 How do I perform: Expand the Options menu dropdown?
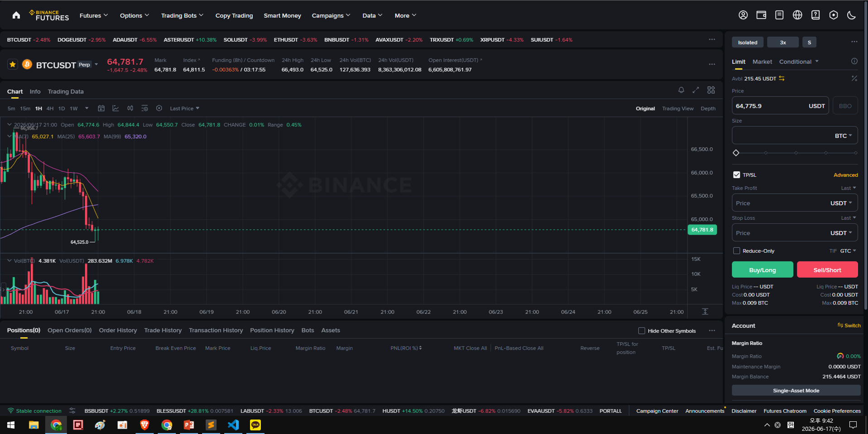coord(135,15)
